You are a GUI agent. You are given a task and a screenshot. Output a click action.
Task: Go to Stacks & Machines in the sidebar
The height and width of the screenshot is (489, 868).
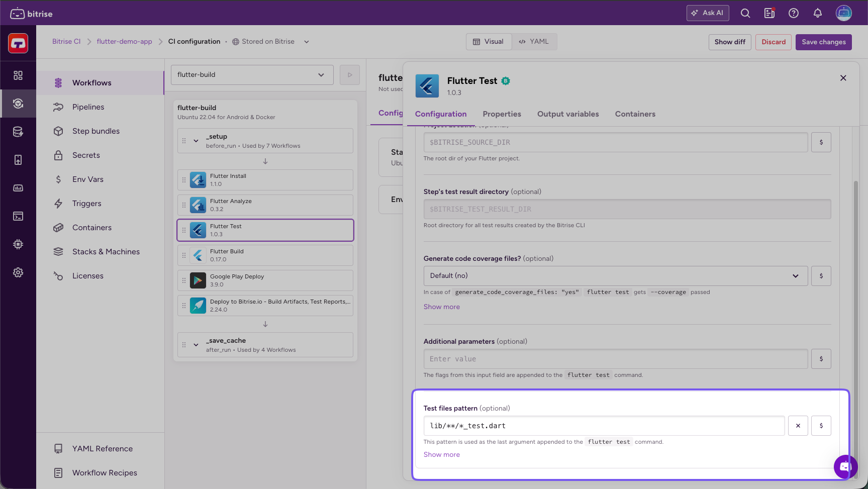coord(101,252)
